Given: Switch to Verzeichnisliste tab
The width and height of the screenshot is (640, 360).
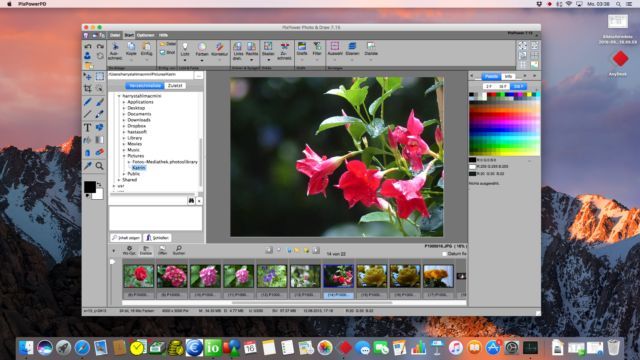Looking at the screenshot, I should point(145,86).
